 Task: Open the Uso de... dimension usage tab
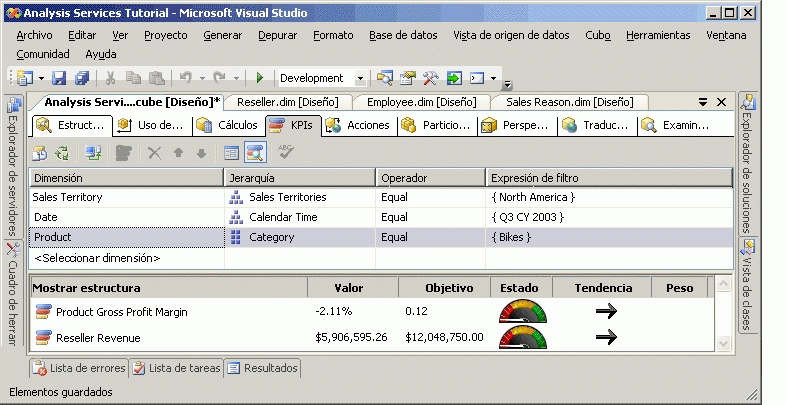coord(151,125)
